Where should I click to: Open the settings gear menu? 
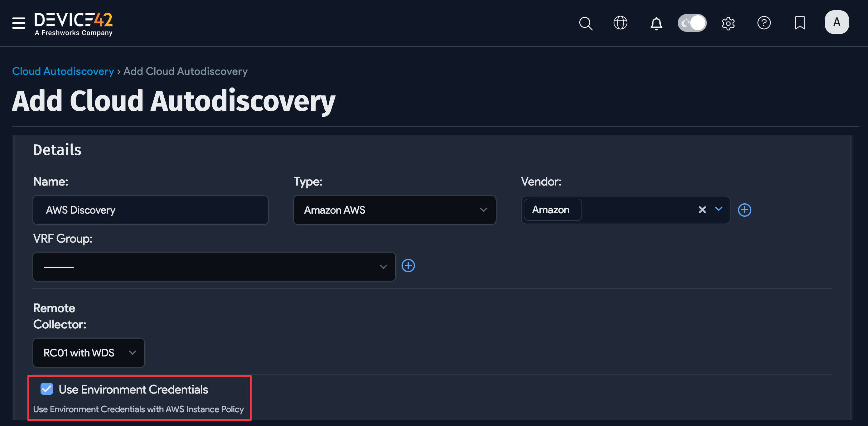pos(728,23)
